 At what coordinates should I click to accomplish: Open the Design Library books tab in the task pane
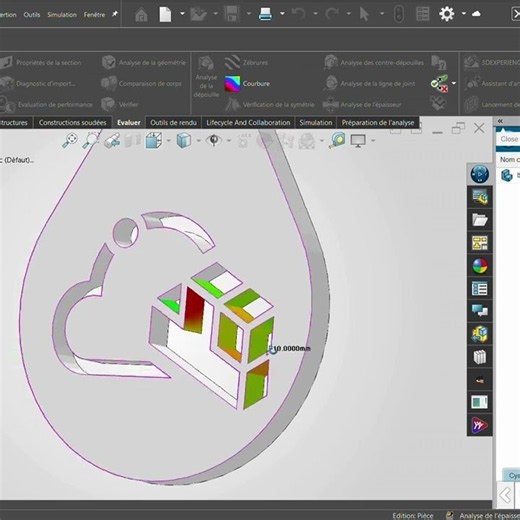click(480, 357)
